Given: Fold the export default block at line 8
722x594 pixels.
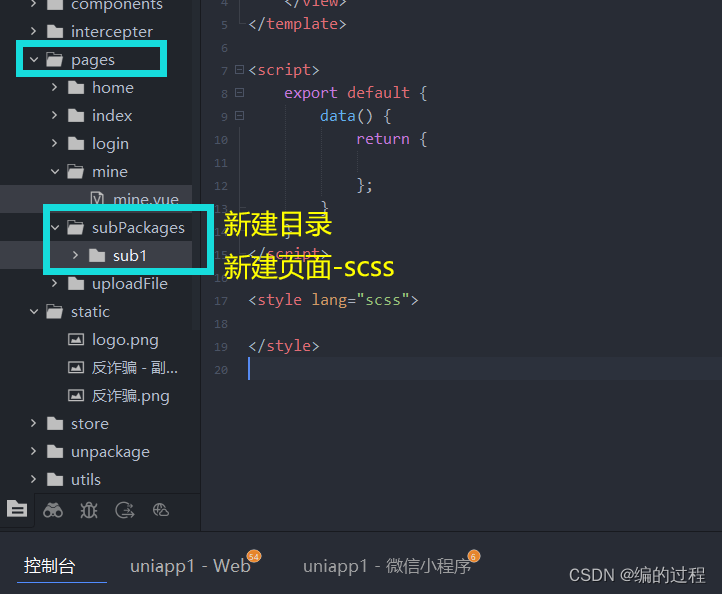Looking at the screenshot, I should 239,93.
